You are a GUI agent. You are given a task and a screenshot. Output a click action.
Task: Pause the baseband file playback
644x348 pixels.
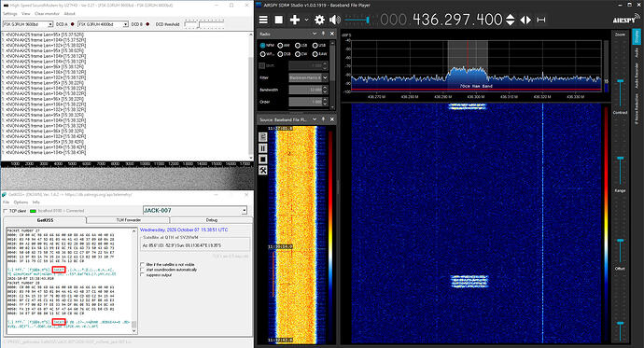[x=263, y=148]
